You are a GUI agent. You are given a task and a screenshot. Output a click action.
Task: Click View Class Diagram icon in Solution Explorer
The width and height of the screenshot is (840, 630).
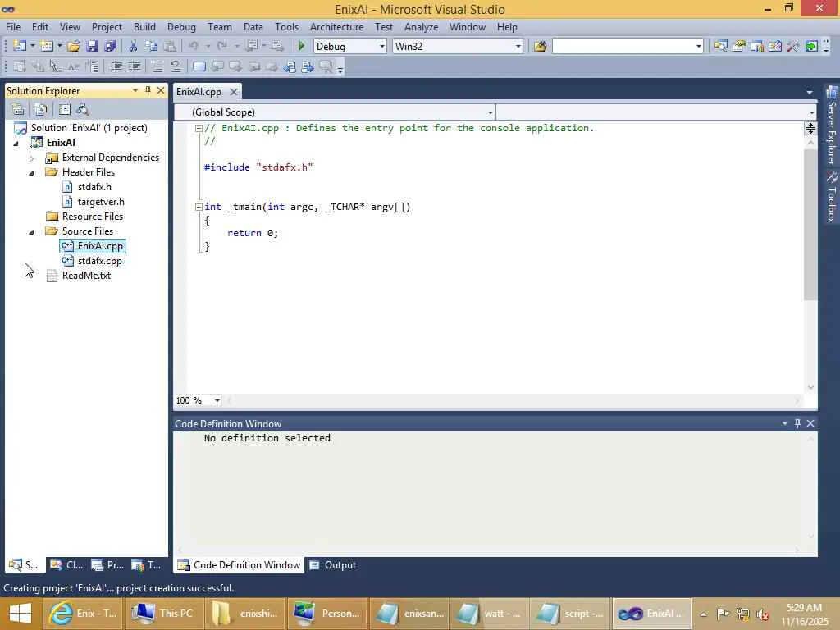point(83,109)
